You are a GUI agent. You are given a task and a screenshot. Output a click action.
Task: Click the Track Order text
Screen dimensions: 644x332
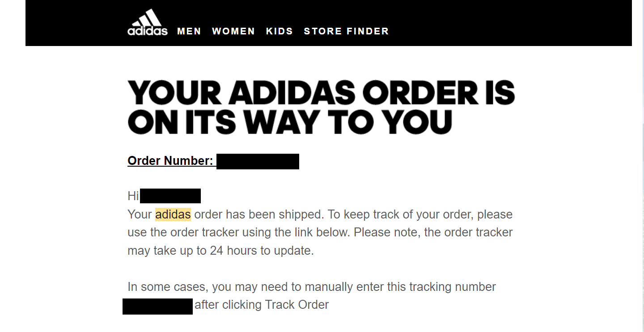coord(298,304)
